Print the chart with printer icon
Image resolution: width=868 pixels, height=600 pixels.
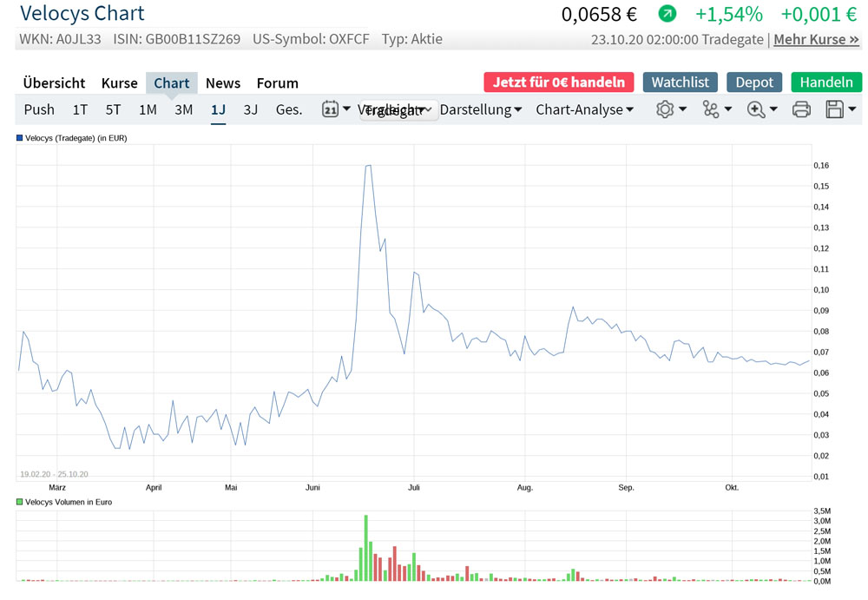[801, 109]
